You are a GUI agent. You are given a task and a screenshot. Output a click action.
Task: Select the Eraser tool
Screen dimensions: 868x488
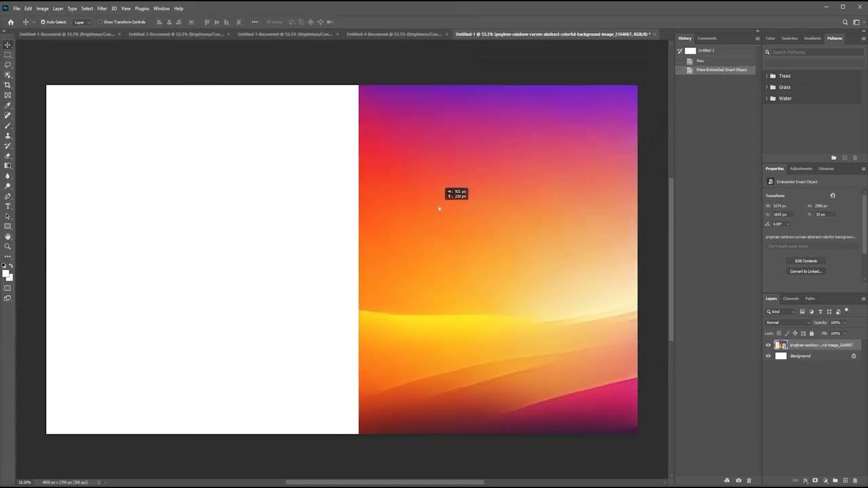click(x=7, y=155)
